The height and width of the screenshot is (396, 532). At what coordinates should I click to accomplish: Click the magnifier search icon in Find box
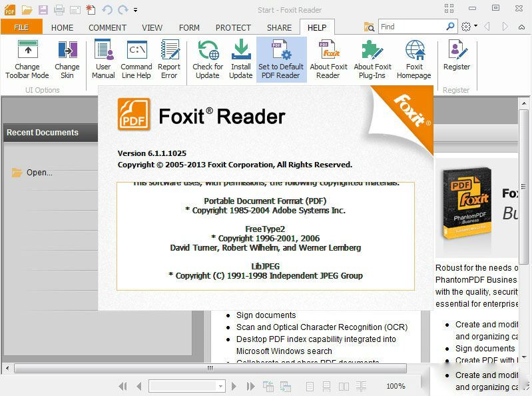tap(450, 26)
